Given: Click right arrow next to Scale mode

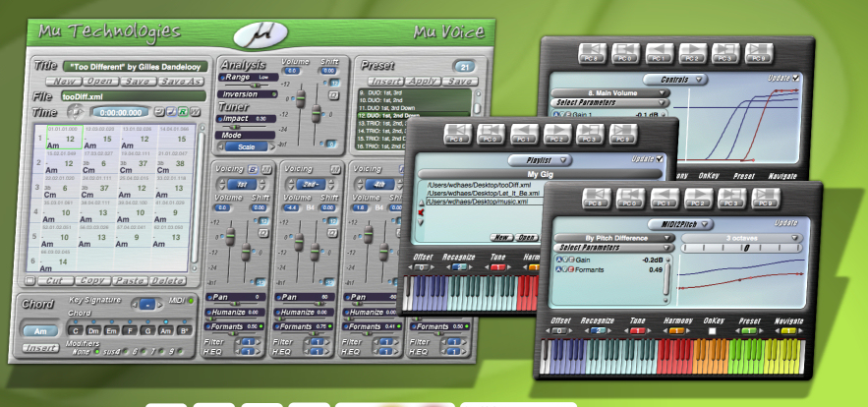Looking at the screenshot, I should click(272, 146).
